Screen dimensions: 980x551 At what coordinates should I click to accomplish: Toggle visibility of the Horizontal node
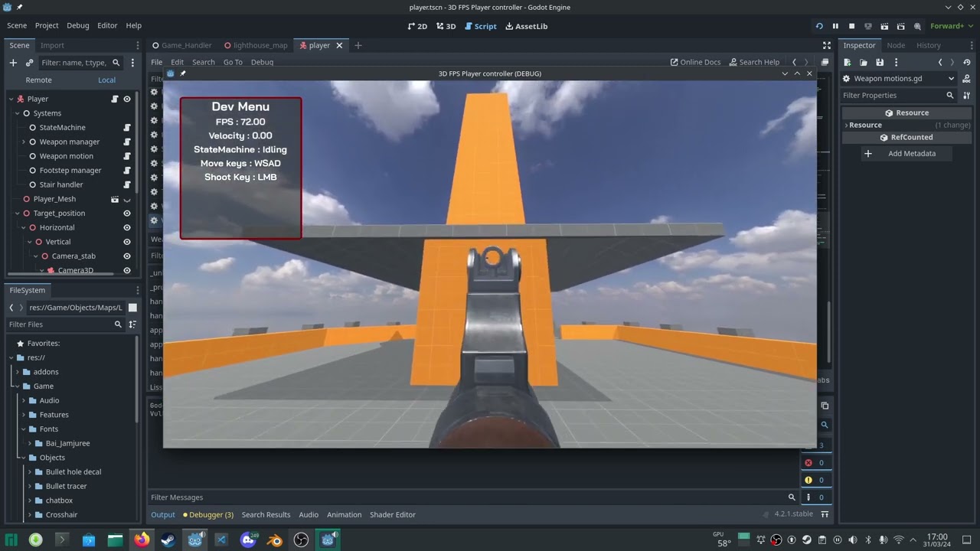click(x=127, y=227)
